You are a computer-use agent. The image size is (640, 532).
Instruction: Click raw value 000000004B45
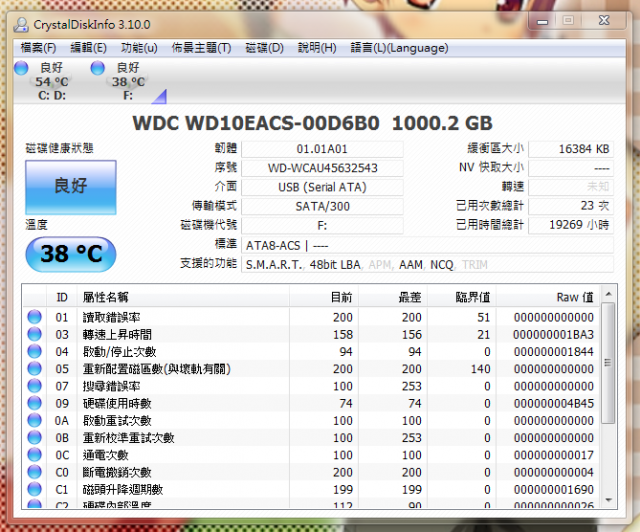[x=553, y=403]
